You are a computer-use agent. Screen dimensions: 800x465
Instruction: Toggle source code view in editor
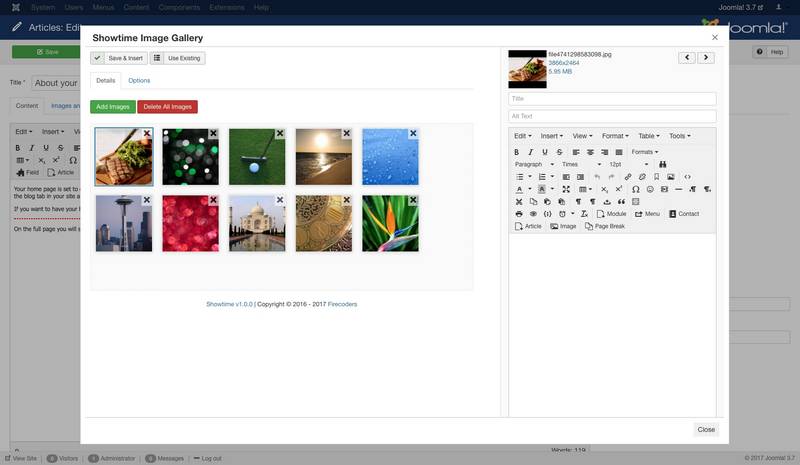(687, 177)
